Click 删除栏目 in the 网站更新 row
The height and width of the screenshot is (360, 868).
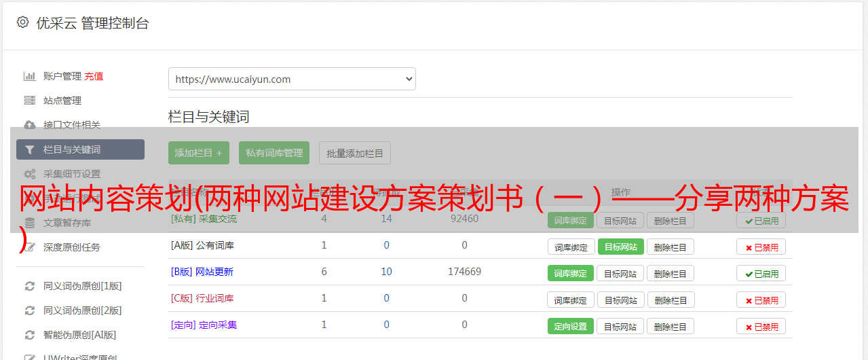coord(671,274)
